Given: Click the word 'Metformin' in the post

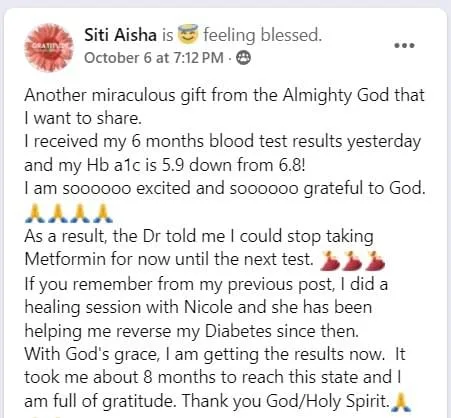Looking at the screenshot, I should pyautogui.click(x=65, y=259).
